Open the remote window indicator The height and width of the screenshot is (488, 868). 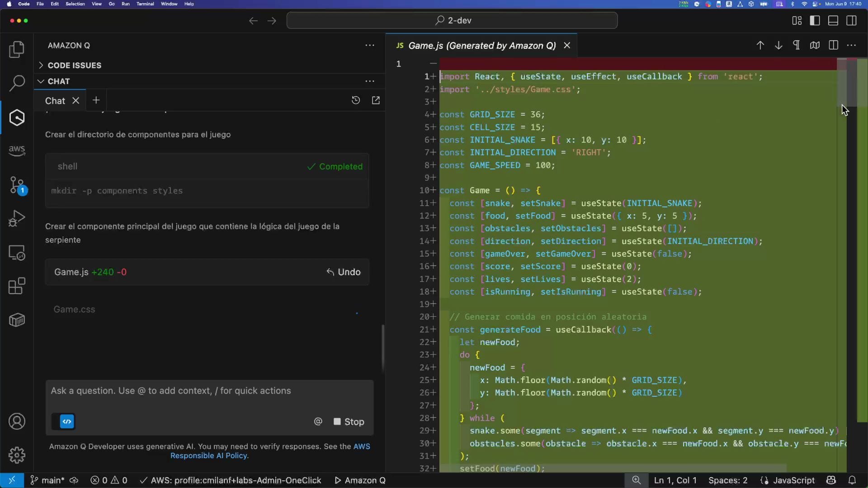(x=12, y=480)
